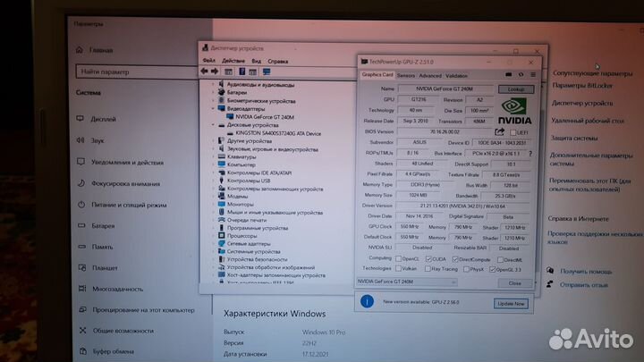Click the Forward arrow in Device Manager toolbar
This screenshot has width=644, height=362.
point(215,72)
